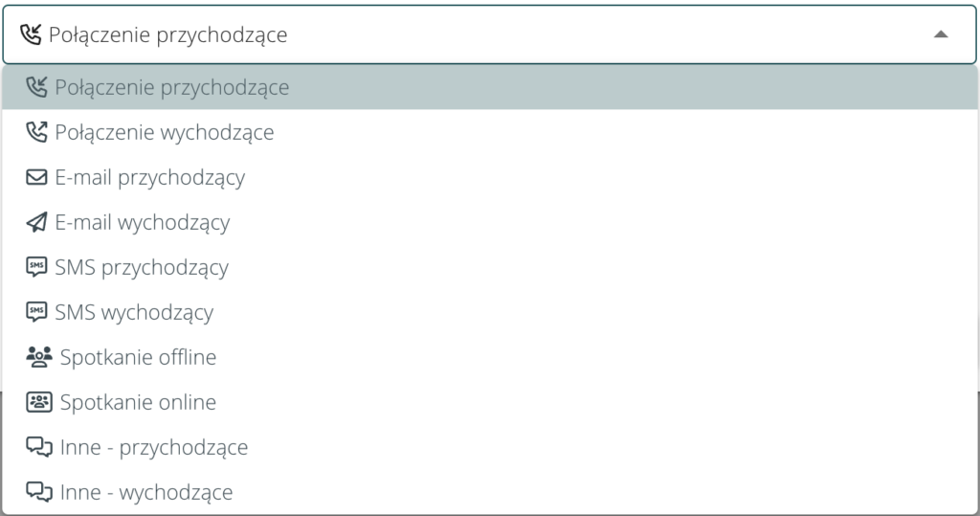The image size is (980, 516).
Task: Choose Inne - wychodzące from the list
Action: point(145,493)
